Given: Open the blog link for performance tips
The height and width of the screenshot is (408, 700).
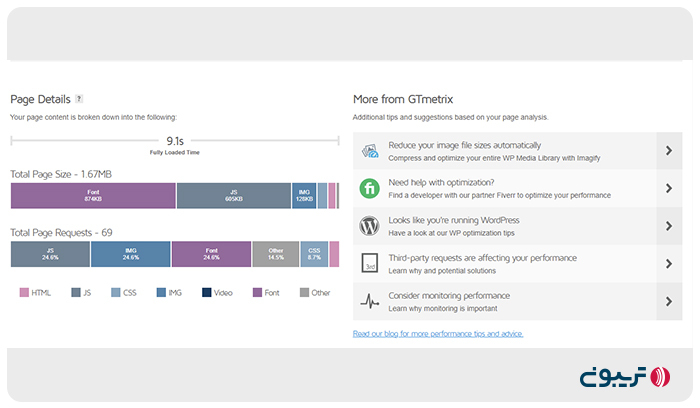Looking at the screenshot, I should tap(437, 333).
